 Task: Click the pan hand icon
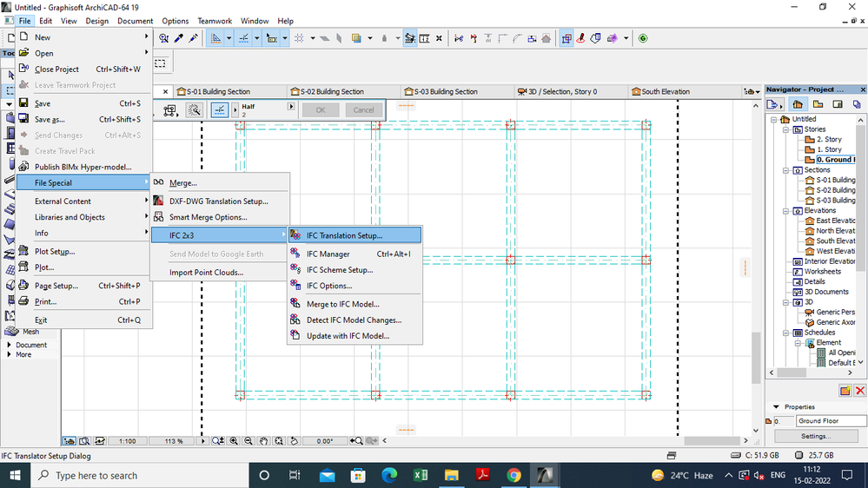pyautogui.click(x=263, y=441)
